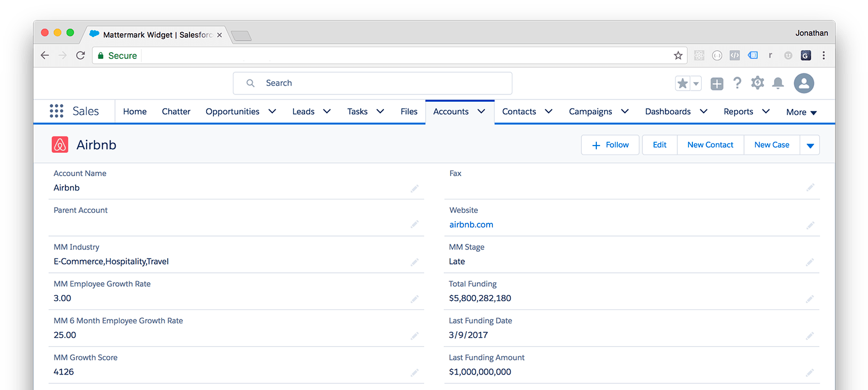Follow the Airbnb account

coord(610,145)
